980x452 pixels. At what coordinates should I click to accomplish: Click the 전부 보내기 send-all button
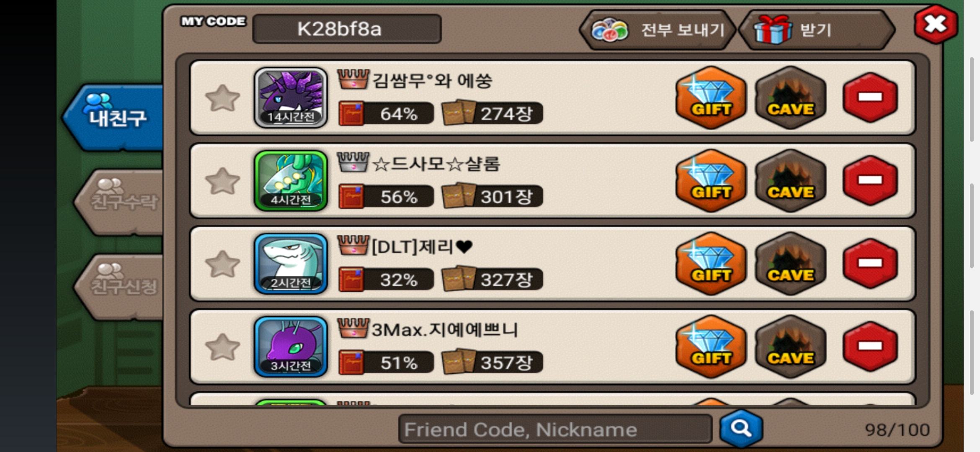[658, 30]
